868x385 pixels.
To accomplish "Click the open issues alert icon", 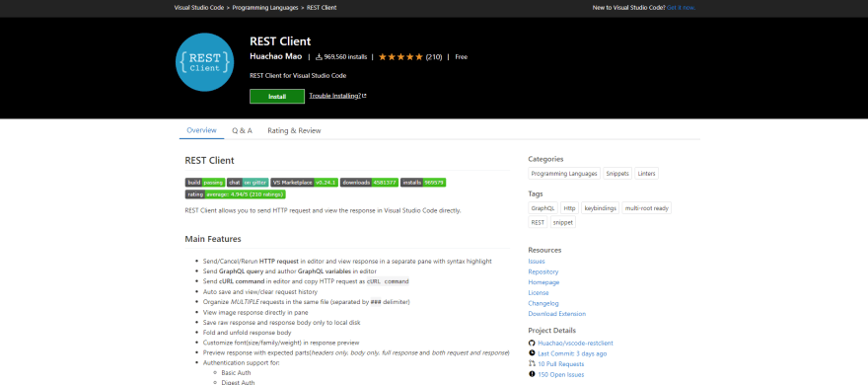I will 532,374.
